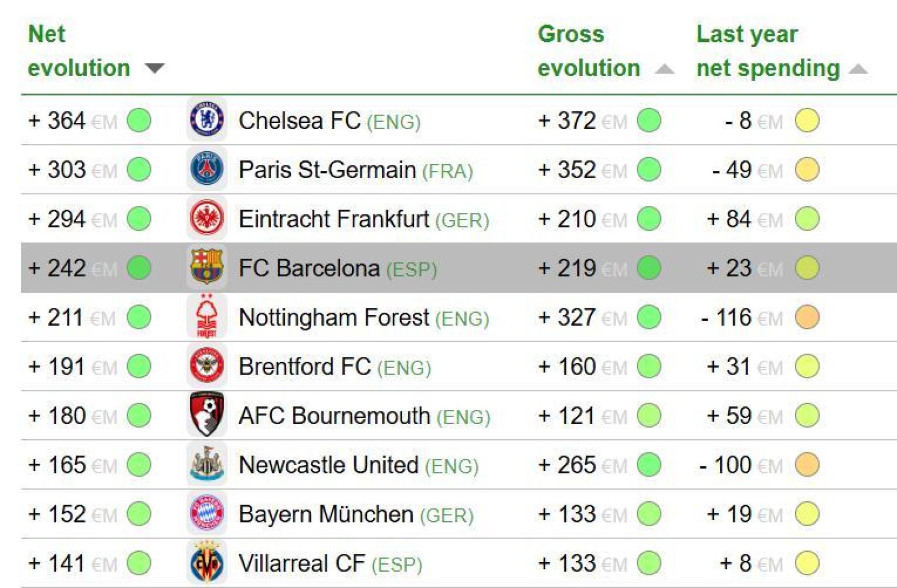
Task: Click the Bayern München club crest
Action: (207, 513)
